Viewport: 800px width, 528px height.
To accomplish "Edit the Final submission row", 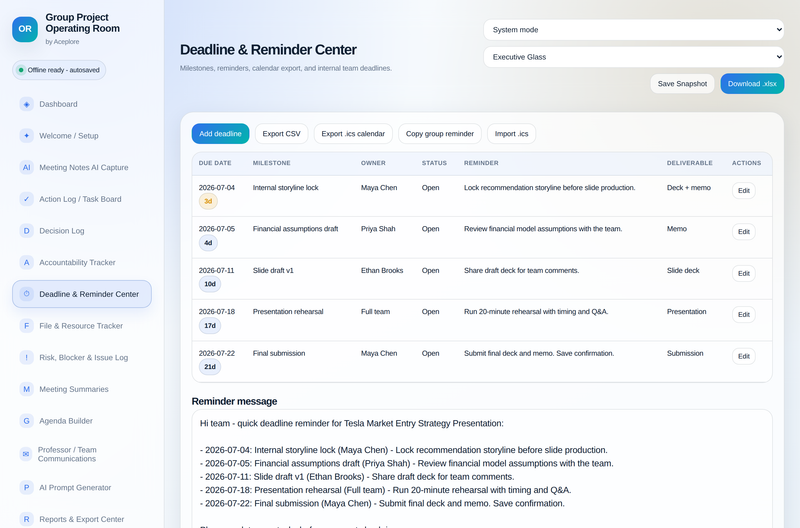I will point(744,356).
